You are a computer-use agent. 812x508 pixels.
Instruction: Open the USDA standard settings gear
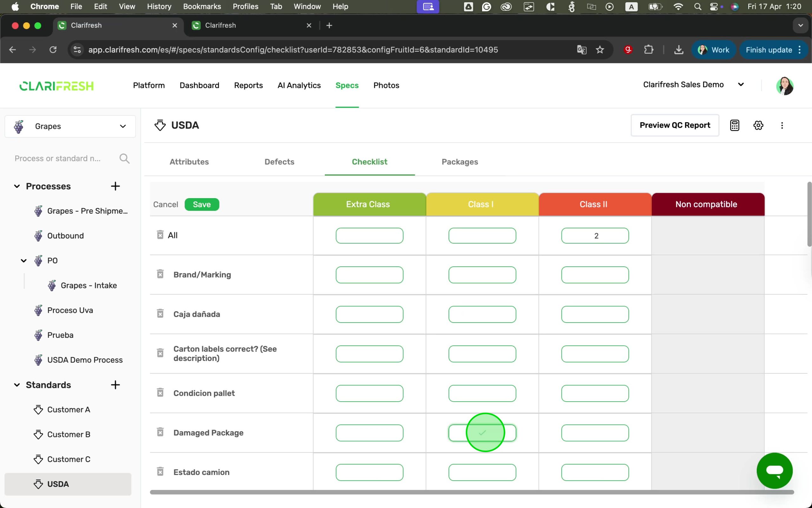point(758,125)
